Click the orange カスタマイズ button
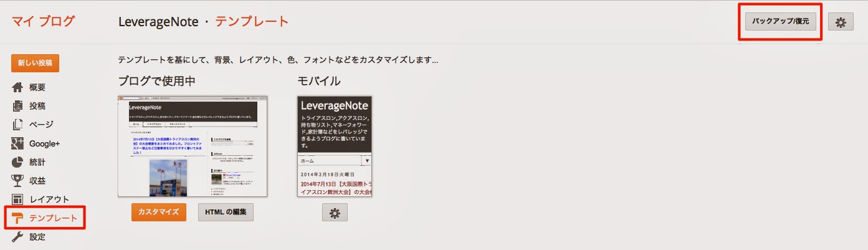This screenshot has width=868, height=250. [x=159, y=212]
